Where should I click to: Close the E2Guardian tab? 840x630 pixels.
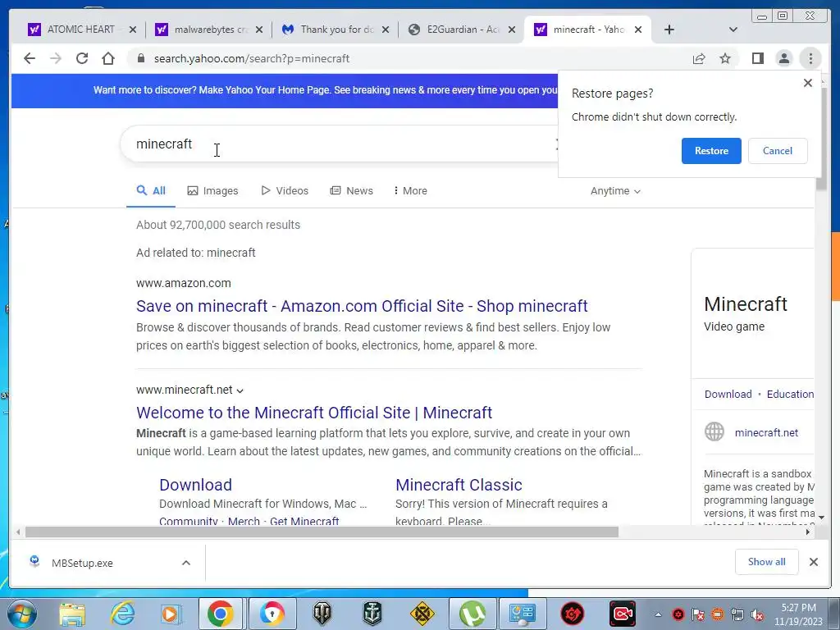[512, 30]
